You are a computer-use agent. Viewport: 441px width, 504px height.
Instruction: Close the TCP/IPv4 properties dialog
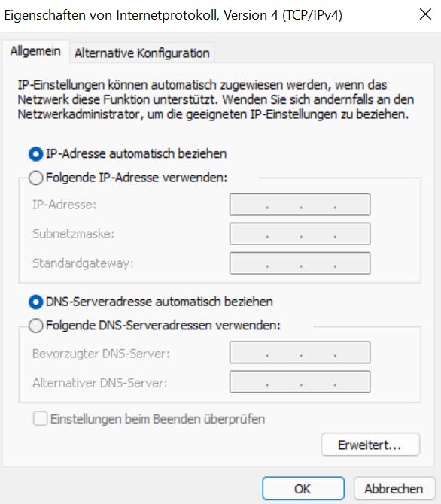[425, 14]
